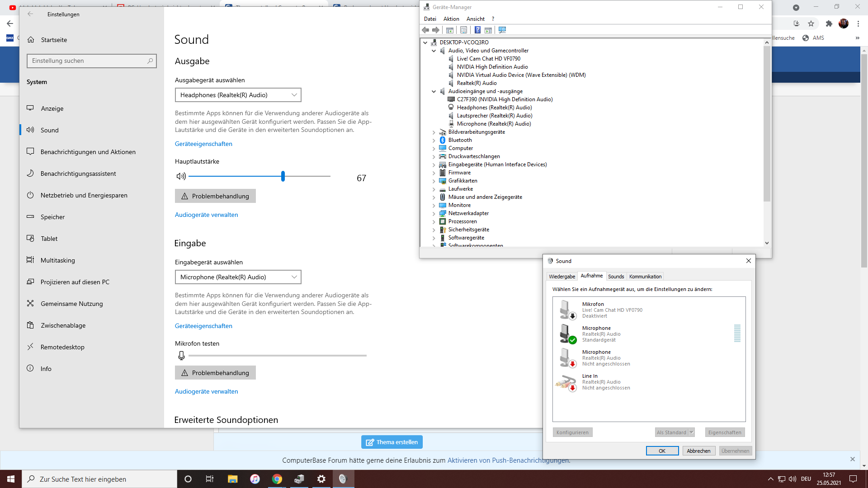Switch to the Sounds tab in Sound dialog
The width and height of the screenshot is (868, 488).
tap(615, 276)
